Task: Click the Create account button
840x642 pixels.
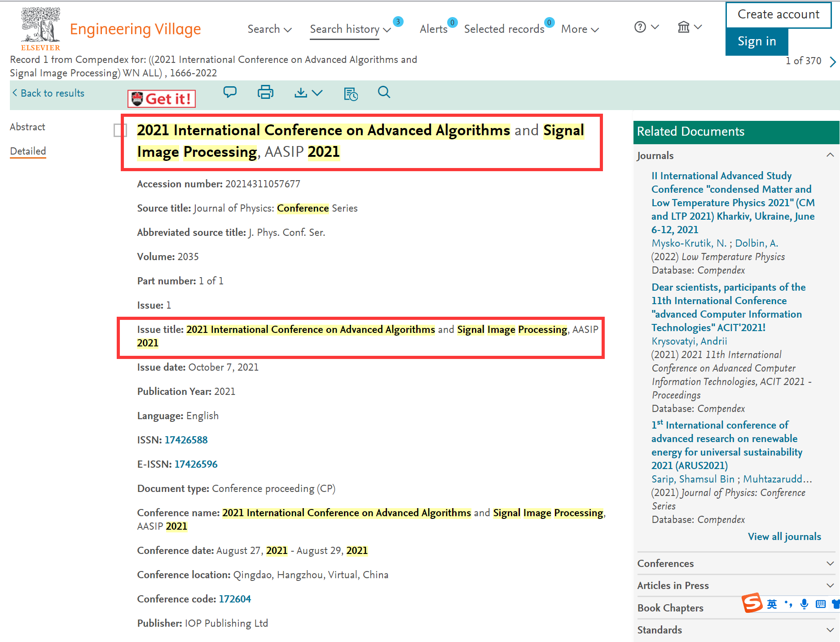Action: click(x=778, y=14)
